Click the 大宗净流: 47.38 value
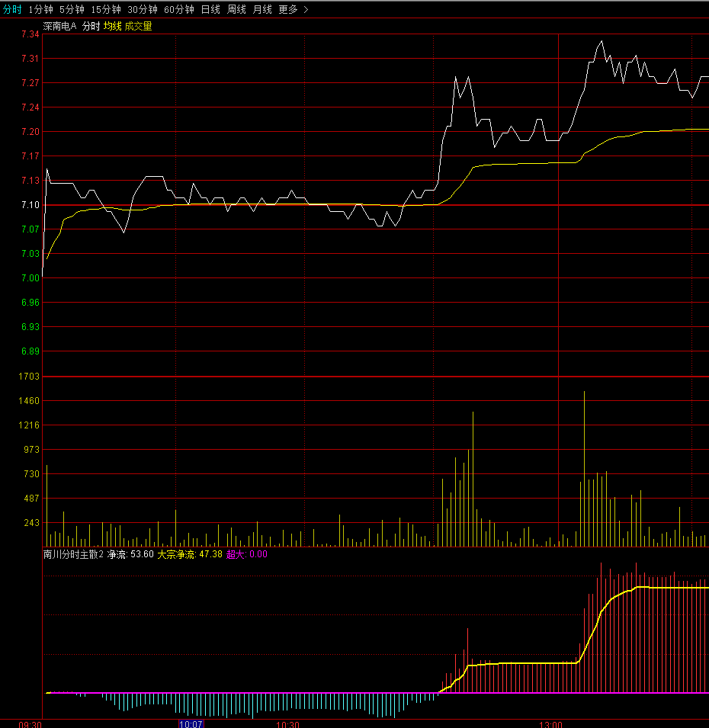 click(x=190, y=554)
